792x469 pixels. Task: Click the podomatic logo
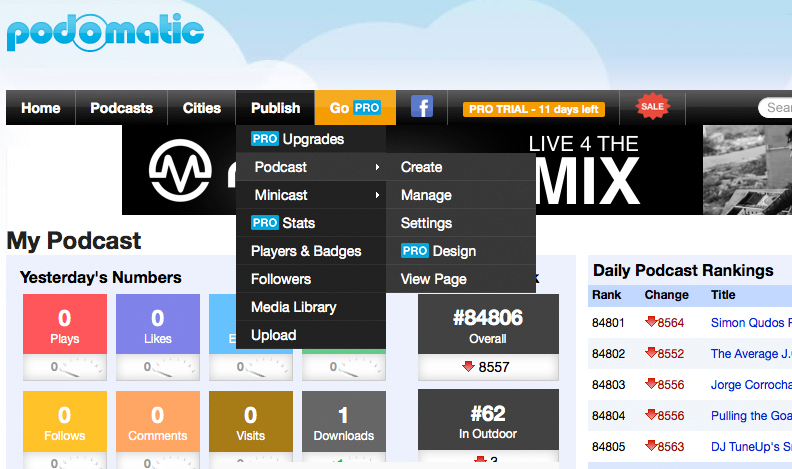105,32
